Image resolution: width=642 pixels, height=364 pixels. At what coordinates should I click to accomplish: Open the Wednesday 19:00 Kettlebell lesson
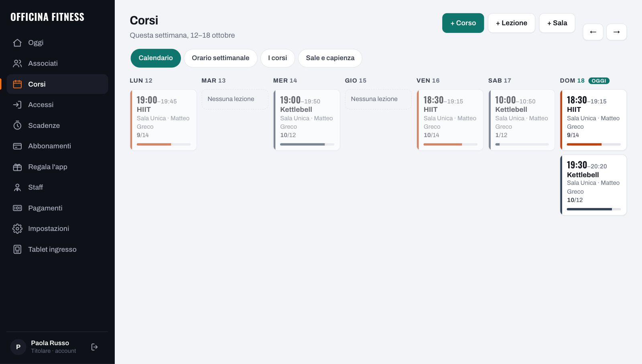(307, 120)
